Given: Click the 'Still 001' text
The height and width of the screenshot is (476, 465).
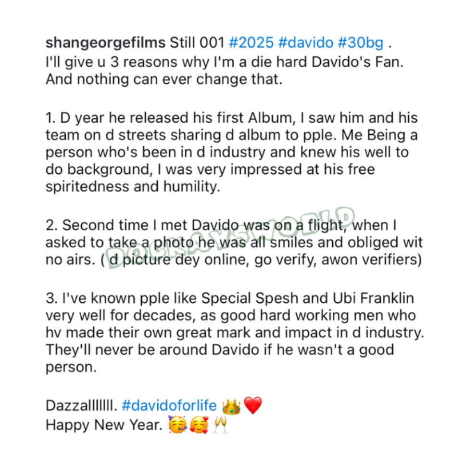Looking at the screenshot, I should tap(197, 42).
